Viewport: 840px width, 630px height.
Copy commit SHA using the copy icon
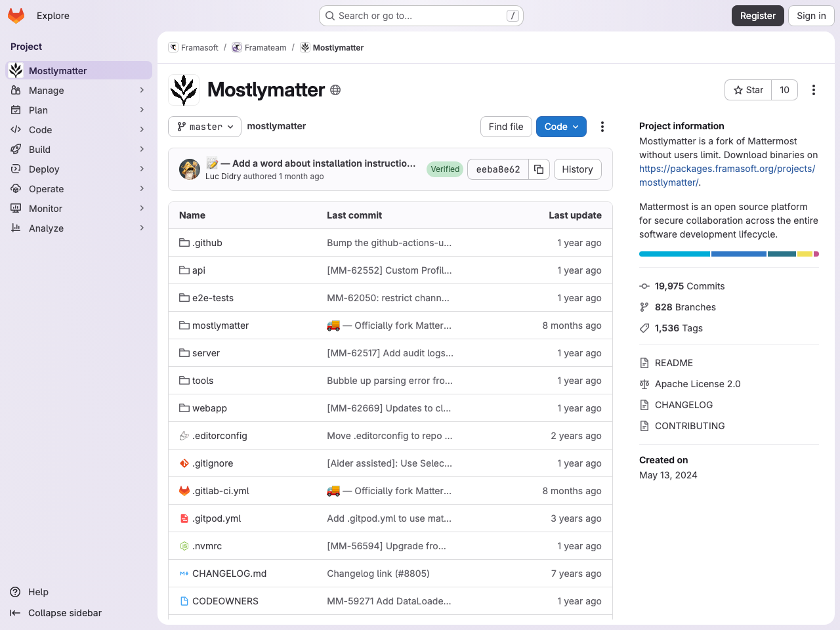pyautogui.click(x=538, y=169)
